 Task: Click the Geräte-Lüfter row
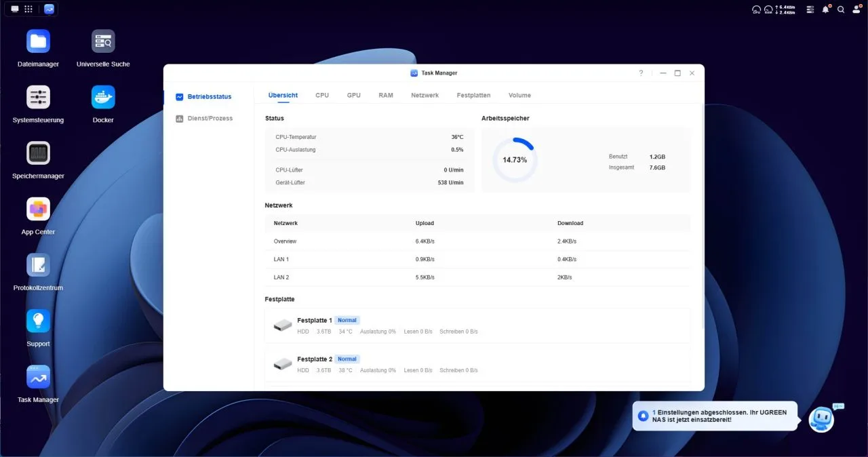point(370,182)
